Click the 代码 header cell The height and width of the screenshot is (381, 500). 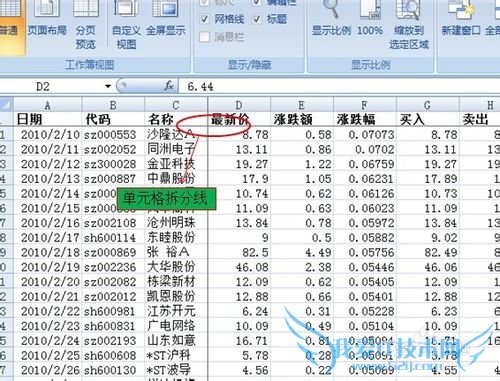(113, 119)
